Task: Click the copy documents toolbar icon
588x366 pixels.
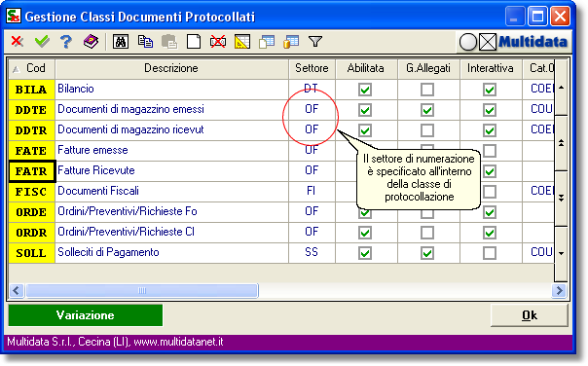Action: click(x=145, y=41)
